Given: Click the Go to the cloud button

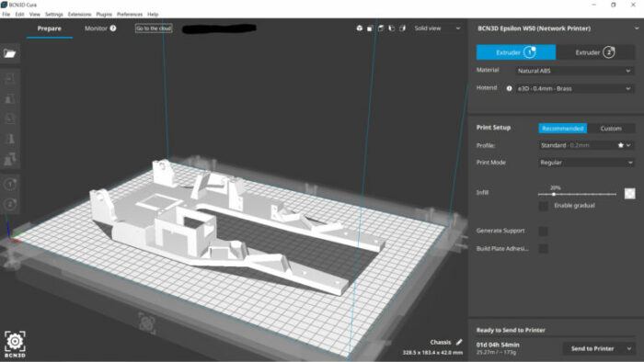Looking at the screenshot, I should click(154, 28).
